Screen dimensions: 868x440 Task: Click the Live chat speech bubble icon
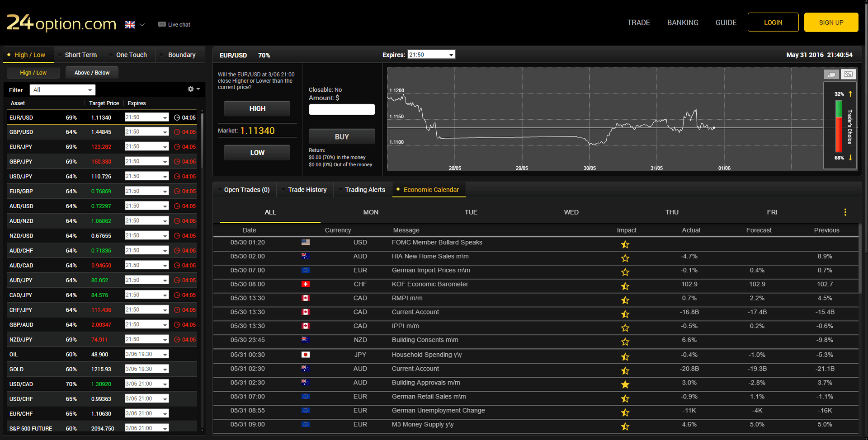(162, 24)
